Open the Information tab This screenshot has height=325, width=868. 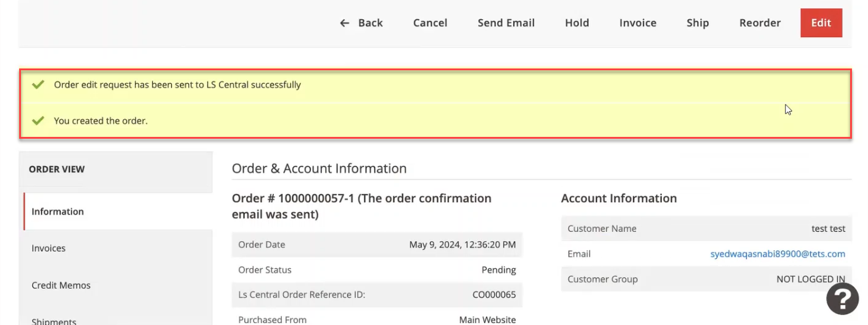pyautogui.click(x=57, y=212)
